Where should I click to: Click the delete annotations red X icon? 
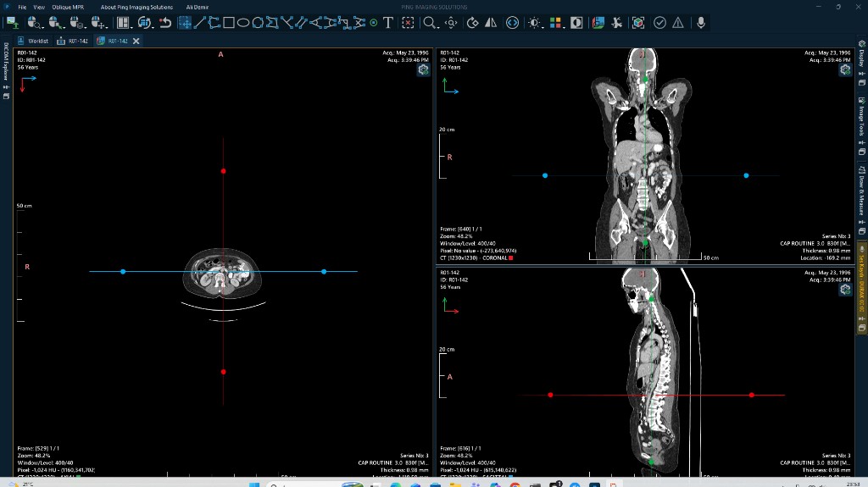click(x=408, y=23)
